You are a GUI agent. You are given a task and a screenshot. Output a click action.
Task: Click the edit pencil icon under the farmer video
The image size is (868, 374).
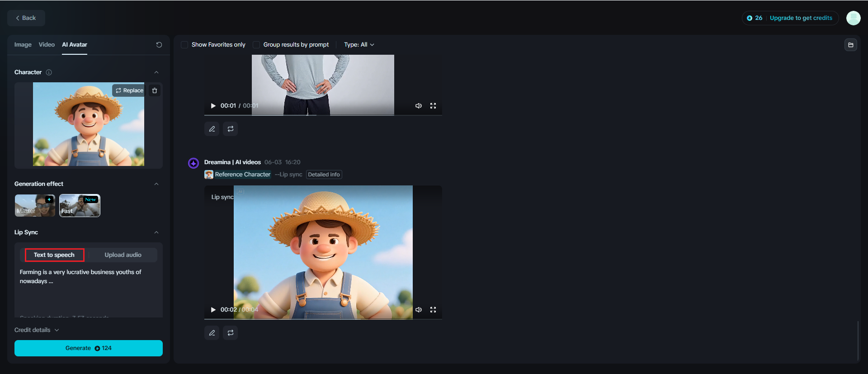[x=212, y=333]
